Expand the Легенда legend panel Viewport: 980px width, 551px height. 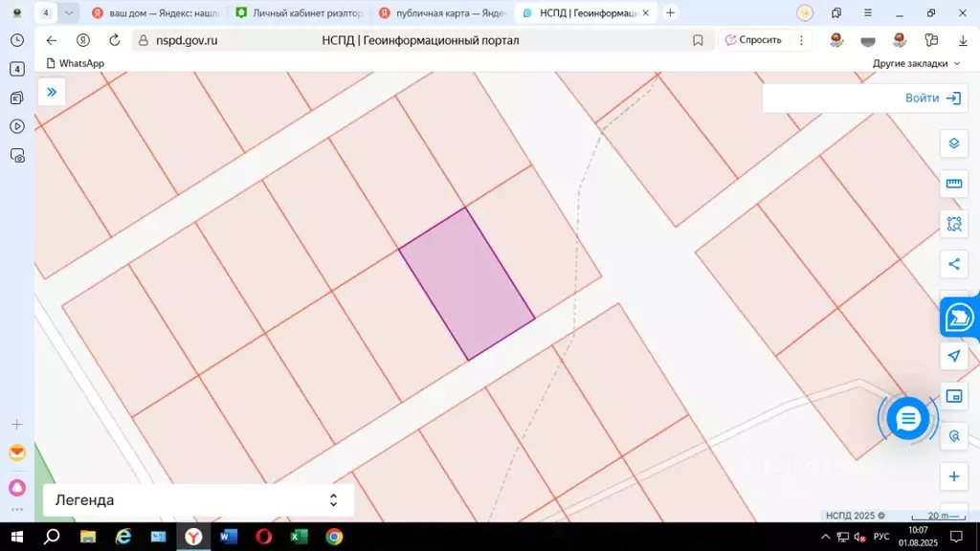[198, 500]
